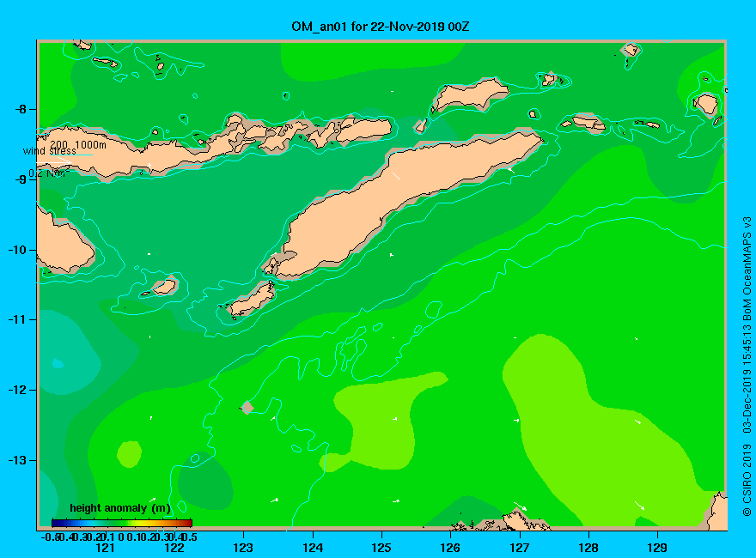Pick the "-11" latitude tick label
The height and width of the screenshot is (558, 756).
coord(17,319)
